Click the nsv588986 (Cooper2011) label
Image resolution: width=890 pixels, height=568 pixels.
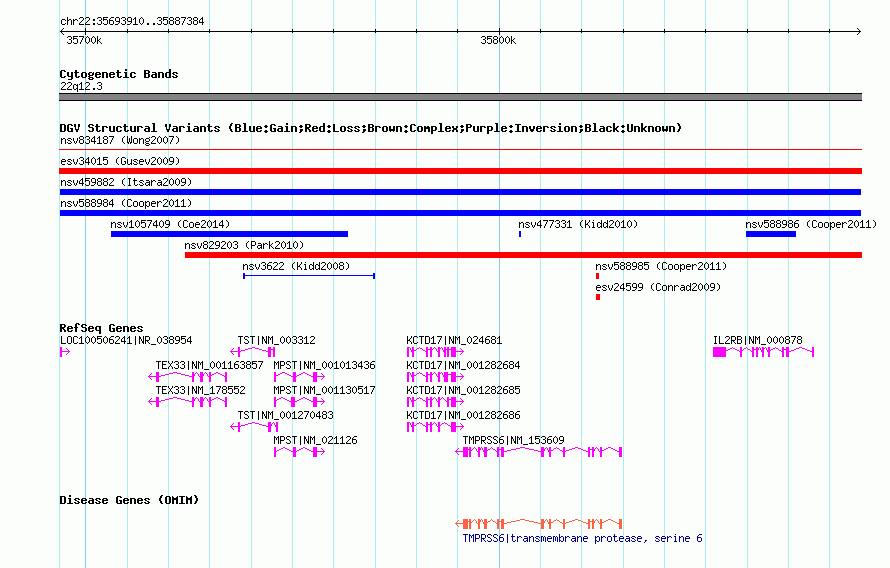coord(811,224)
